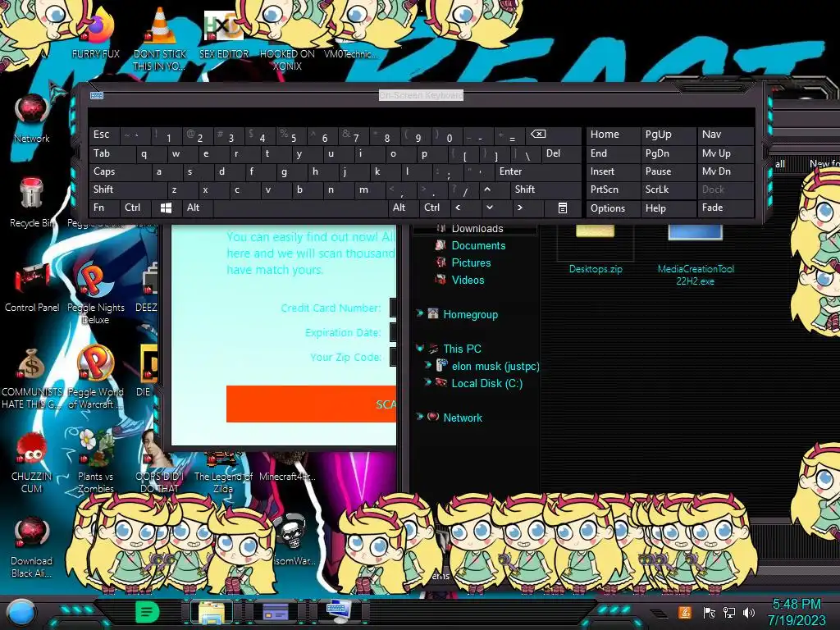Screen dimensions: 840x630
Task: Click the Options key on keyboard
Action: click(613, 208)
